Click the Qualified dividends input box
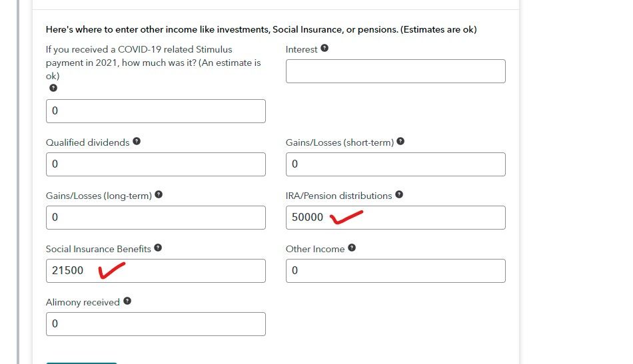The height and width of the screenshot is (364, 633). click(x=156, y=164)
